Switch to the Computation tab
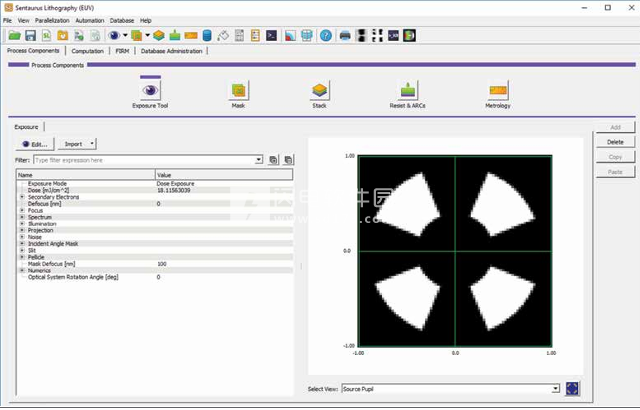Viewport: 640px width, 410px height. (x=87, y=51)
